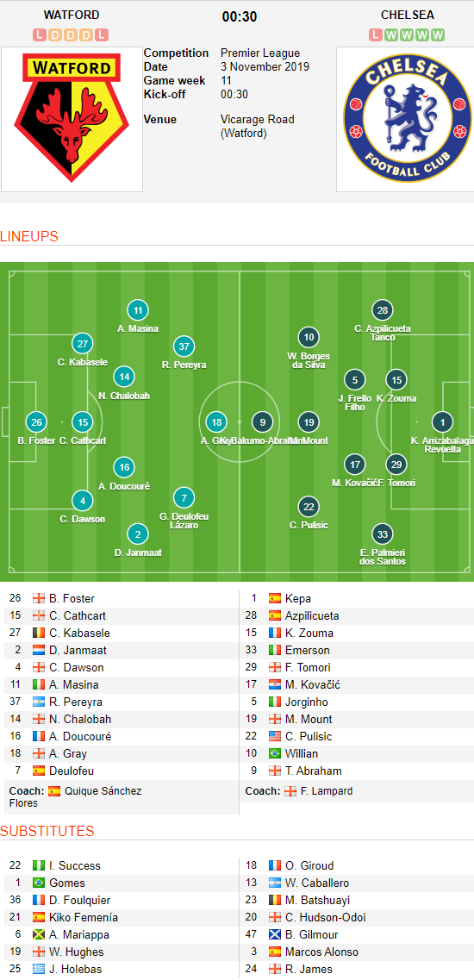Click the Premier League competition link

pos(260,53)
